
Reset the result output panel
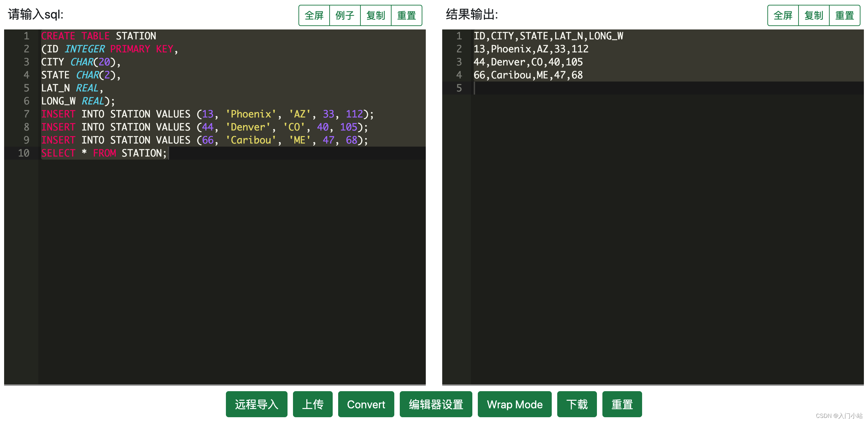tap(844, 15)
